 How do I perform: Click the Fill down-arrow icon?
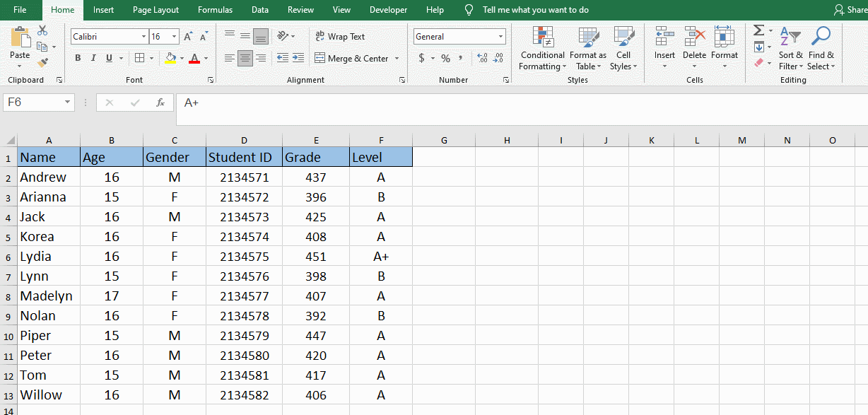(x=758, y=47)
